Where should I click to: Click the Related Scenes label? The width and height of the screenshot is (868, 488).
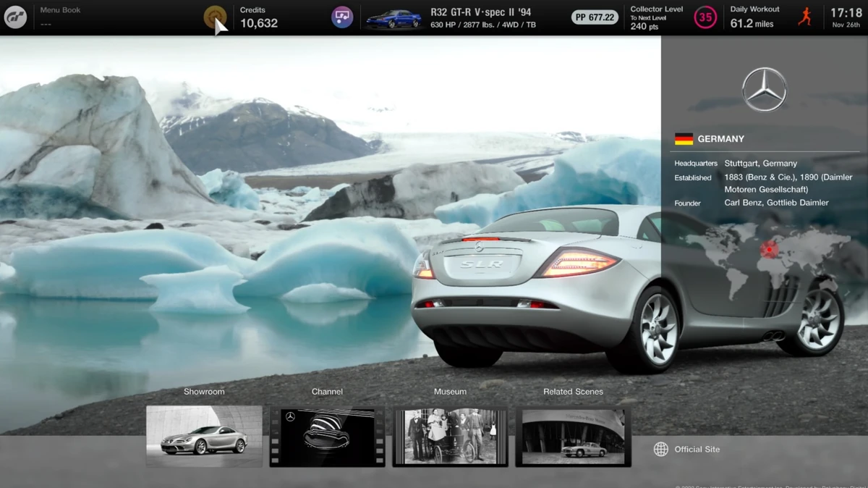573,392
